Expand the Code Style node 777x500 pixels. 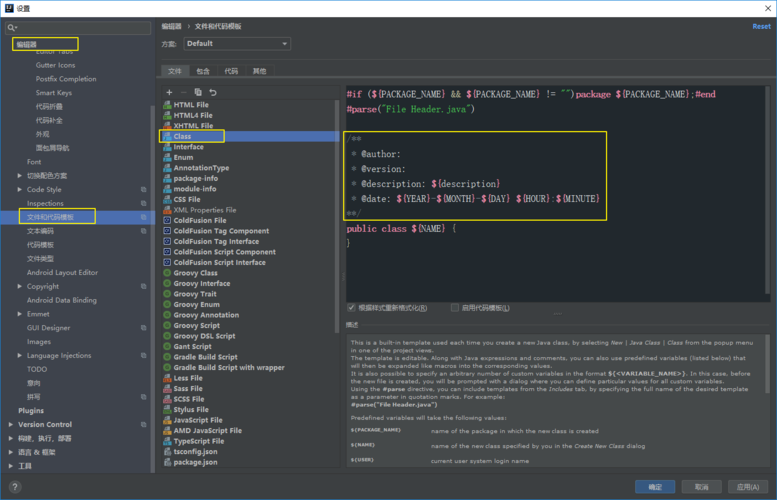(x=19, y=189)
